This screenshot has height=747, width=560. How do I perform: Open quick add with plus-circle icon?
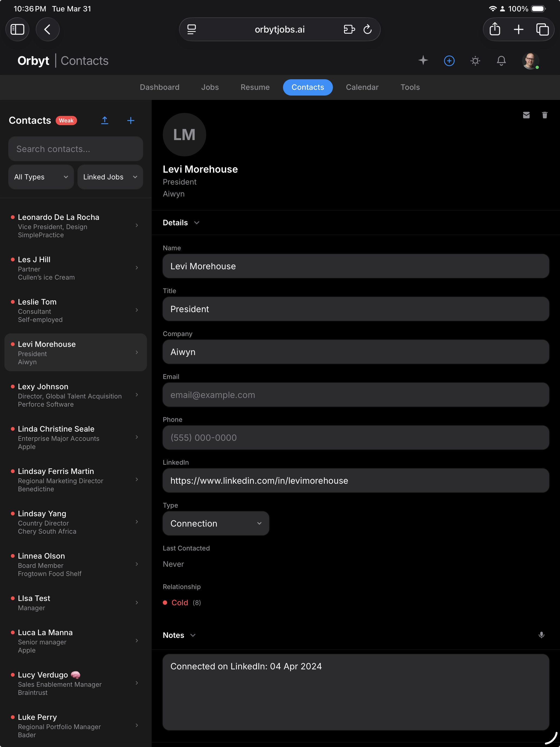click(449, 61)
